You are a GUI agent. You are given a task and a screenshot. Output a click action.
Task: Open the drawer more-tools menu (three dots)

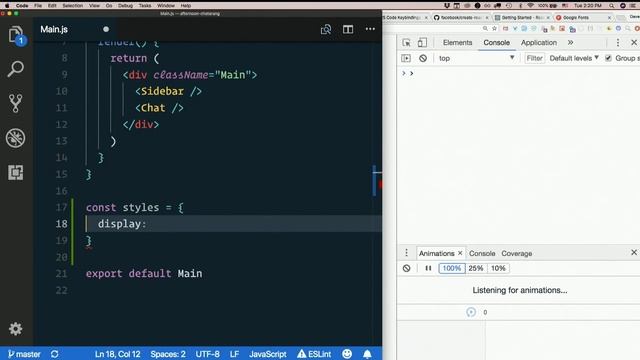click(x=406, y=253)
